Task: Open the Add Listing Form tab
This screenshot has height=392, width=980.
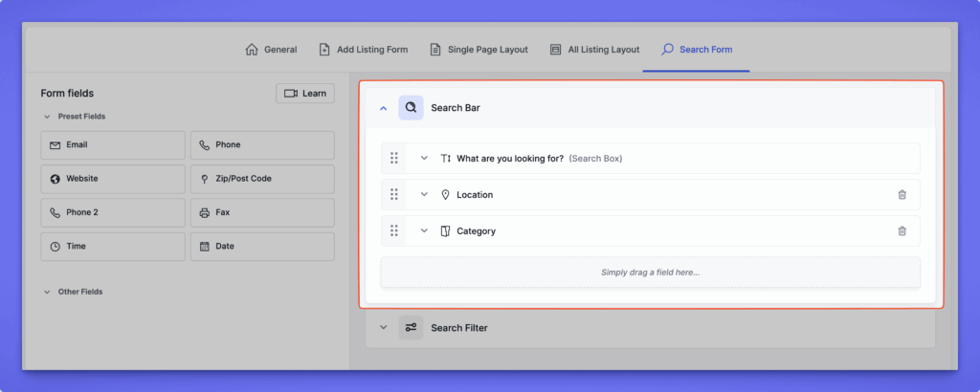Action: (367, 50)
